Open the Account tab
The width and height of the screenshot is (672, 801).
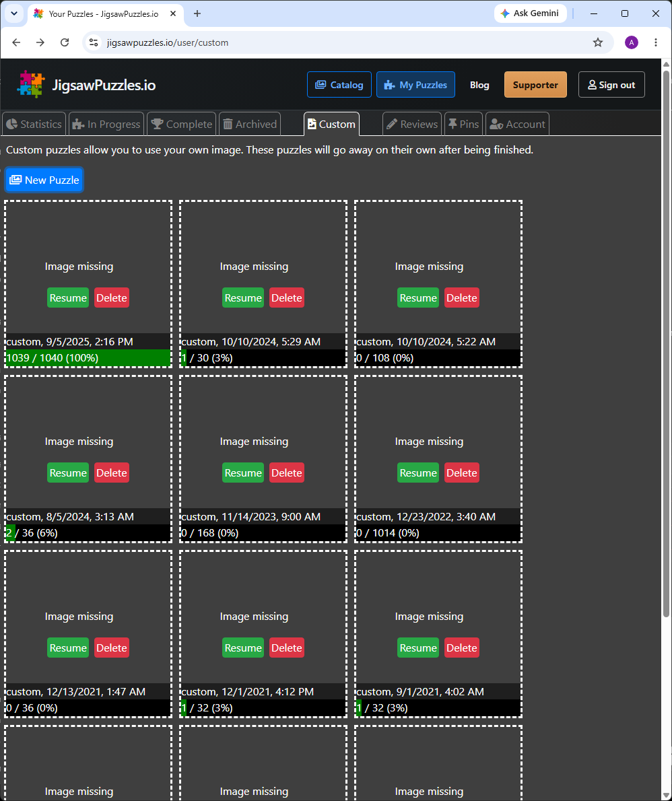coord(517,124)
